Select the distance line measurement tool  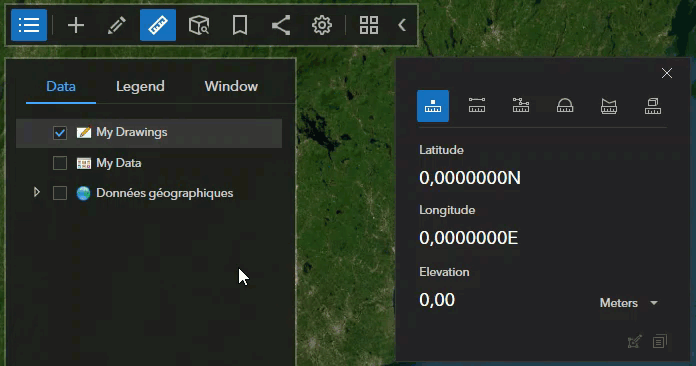click(477, 106)
